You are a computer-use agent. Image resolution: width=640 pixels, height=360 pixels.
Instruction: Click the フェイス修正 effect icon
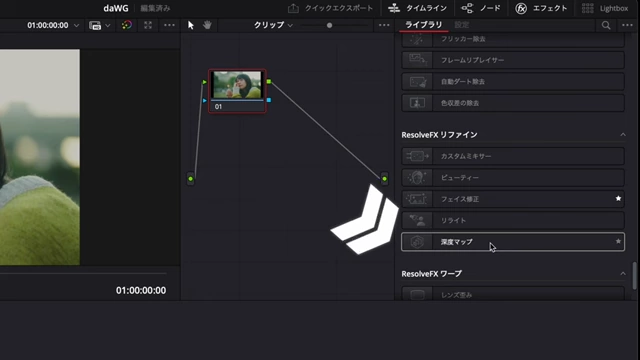point(417,199)
